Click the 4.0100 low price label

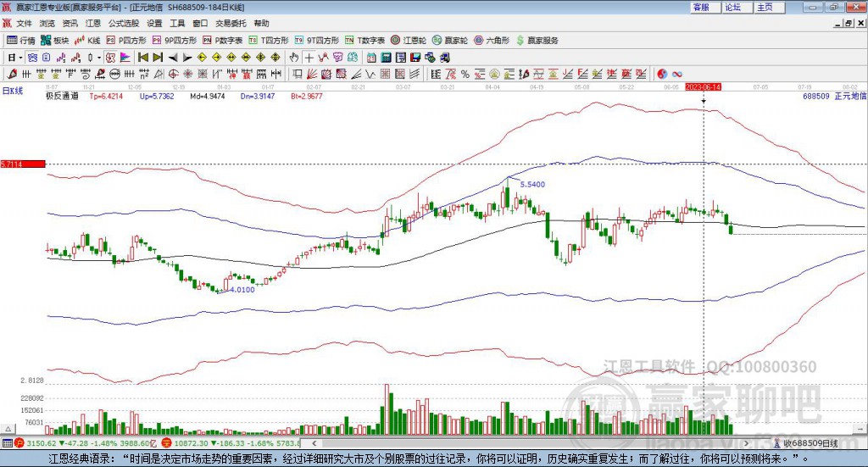[242, 289]
